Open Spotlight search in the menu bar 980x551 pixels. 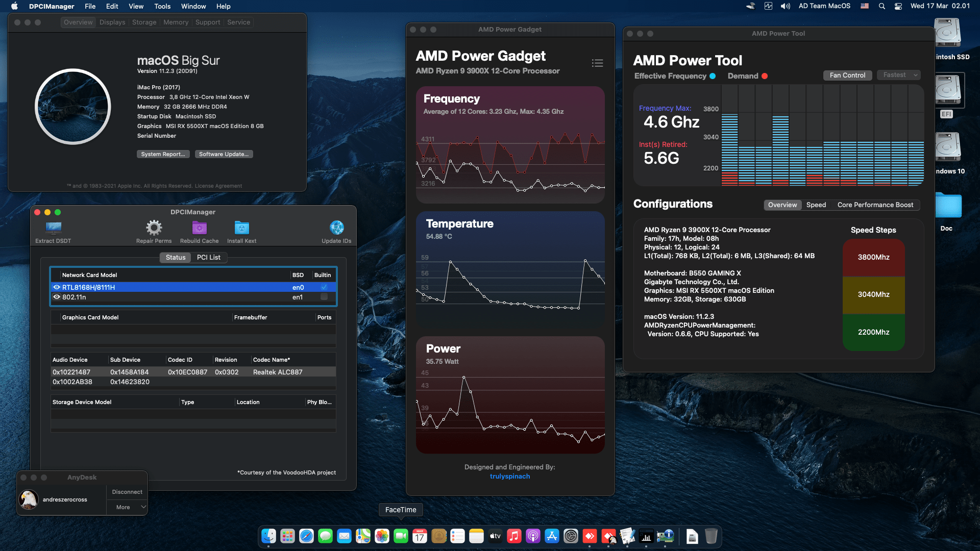click(x=881, y=6)
